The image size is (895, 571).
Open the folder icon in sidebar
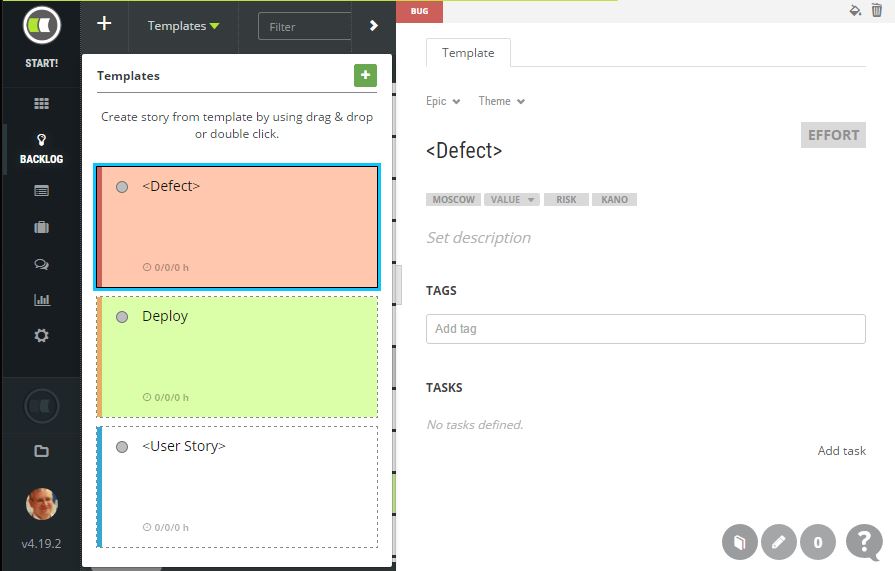42,451
